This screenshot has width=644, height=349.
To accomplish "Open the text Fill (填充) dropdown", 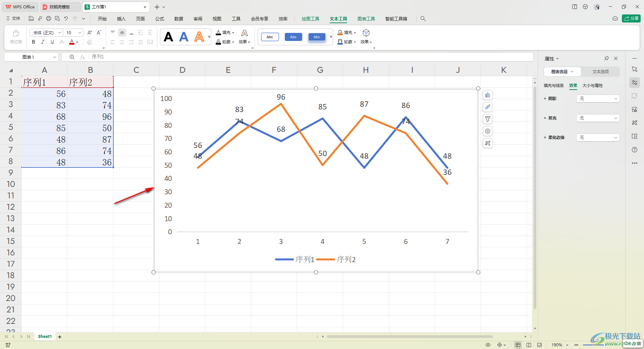I will pyautogui.click(x=225, y=33).
